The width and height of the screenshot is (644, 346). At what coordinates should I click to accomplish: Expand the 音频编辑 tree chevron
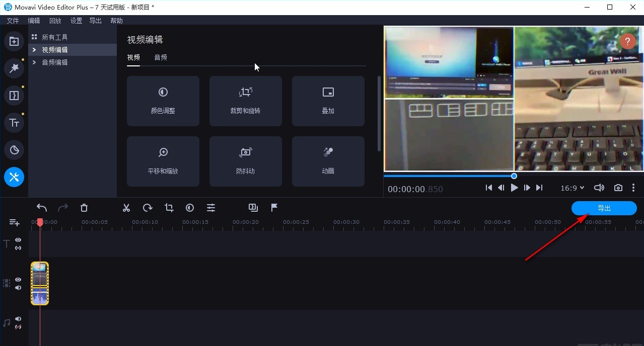(x=34, y=62)
